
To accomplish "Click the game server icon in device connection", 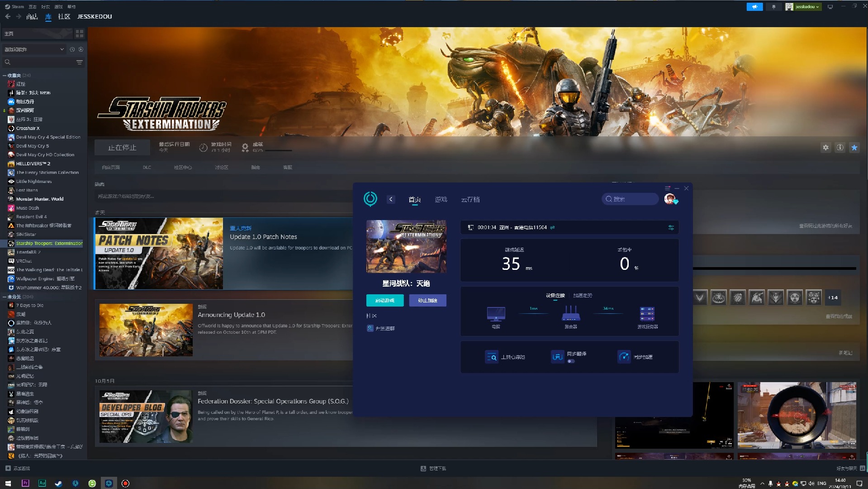I will pyautogui.click(x=647, y=313).
